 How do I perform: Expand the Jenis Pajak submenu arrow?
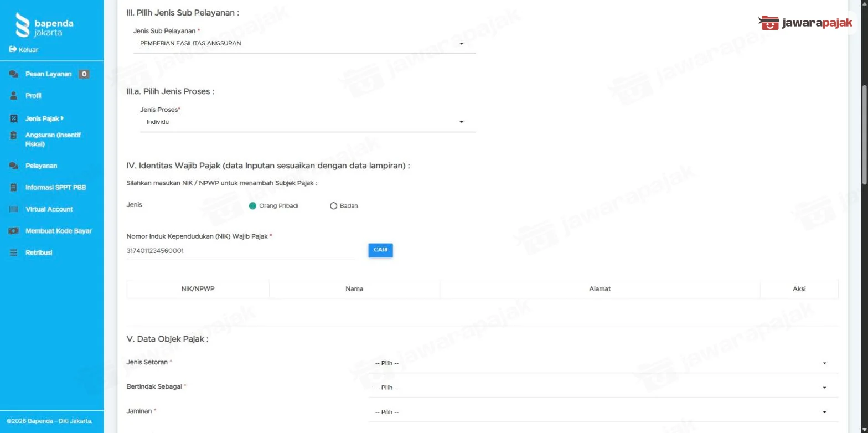point(63,118)
